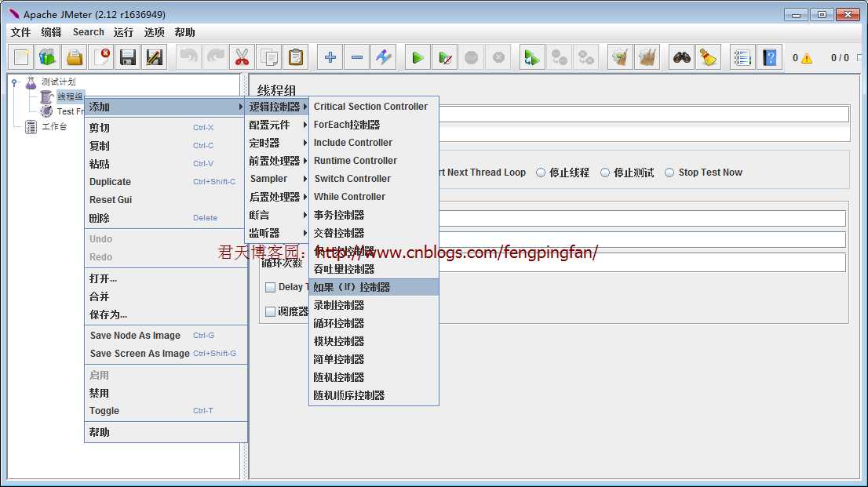Click the Expand All plus icon

[x=330, y=57]
